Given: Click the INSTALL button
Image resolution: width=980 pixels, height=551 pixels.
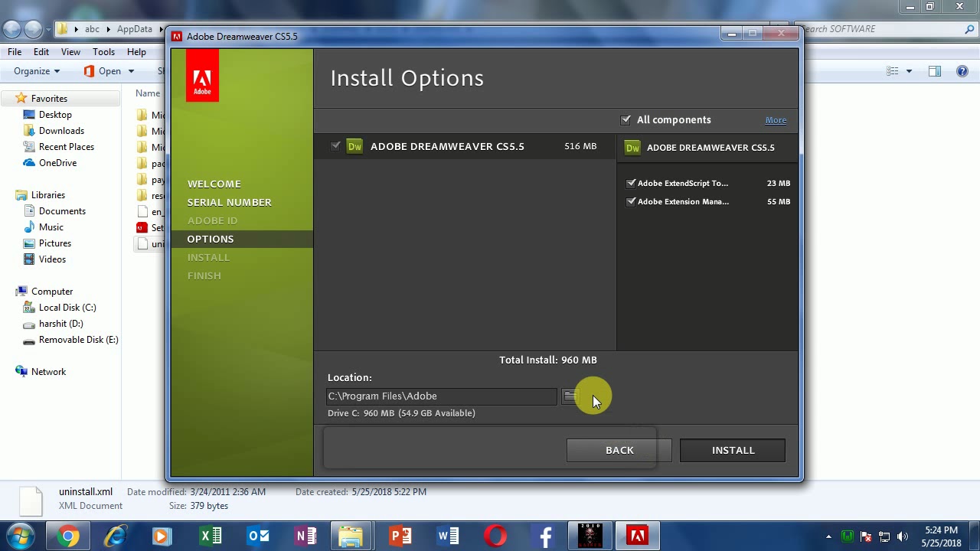Looking at the screenshot, I should coord(733,450).
